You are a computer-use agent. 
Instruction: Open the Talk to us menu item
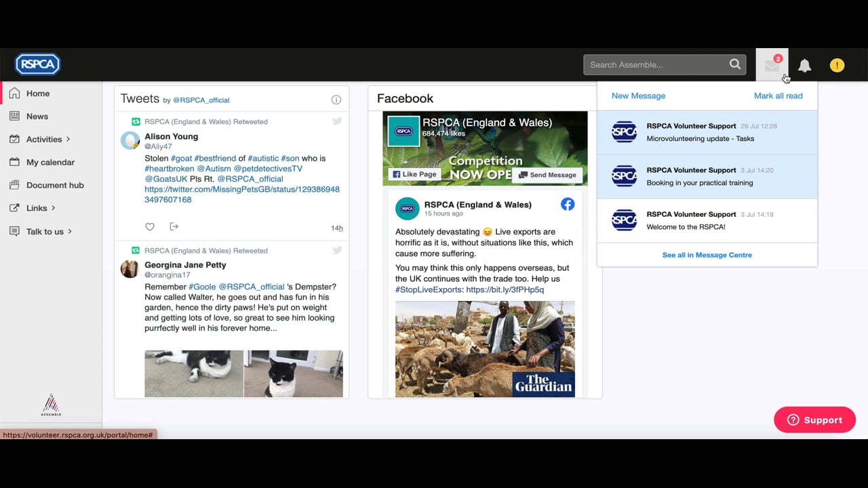pyautogui.click(x=45, y=232)
